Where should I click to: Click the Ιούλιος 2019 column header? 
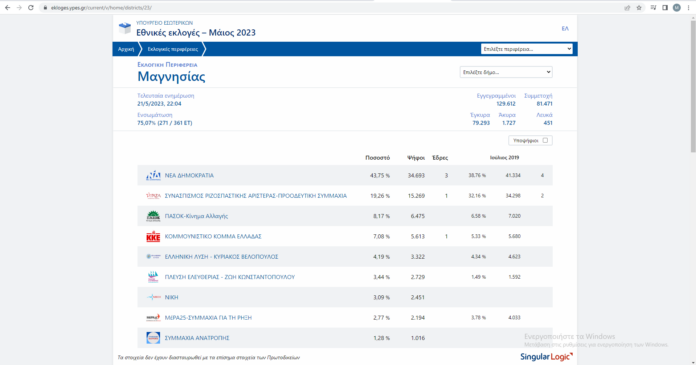pyautogui.click(x=504, y=158)
